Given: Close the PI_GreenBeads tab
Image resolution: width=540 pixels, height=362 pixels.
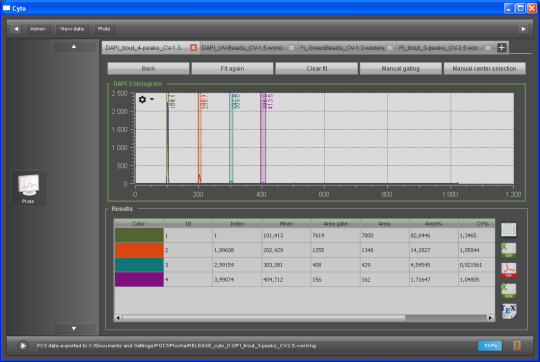Looking at the screenshot, I should coord(390,48).
